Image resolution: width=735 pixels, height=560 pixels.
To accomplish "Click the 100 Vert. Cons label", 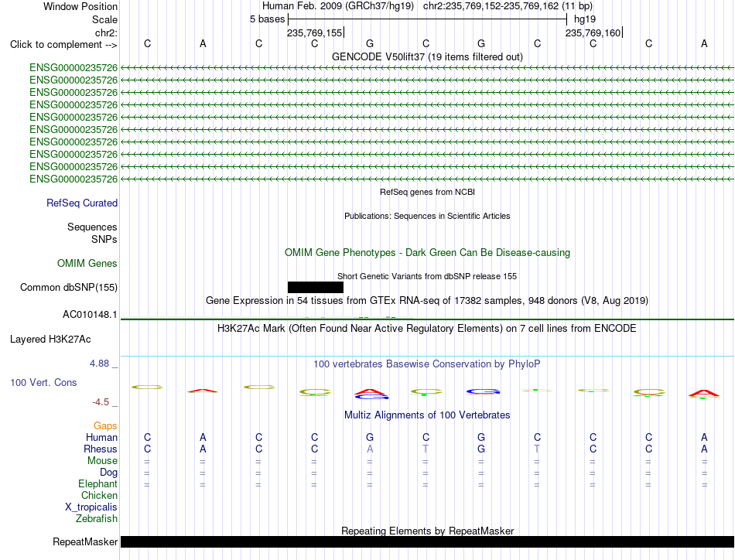I will (x=43, y=382).
